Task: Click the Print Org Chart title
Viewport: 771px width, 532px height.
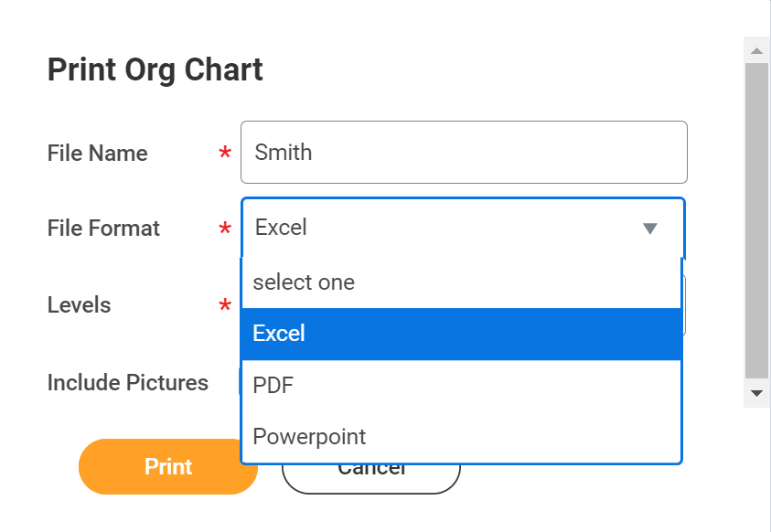Action: click(154, 69)
